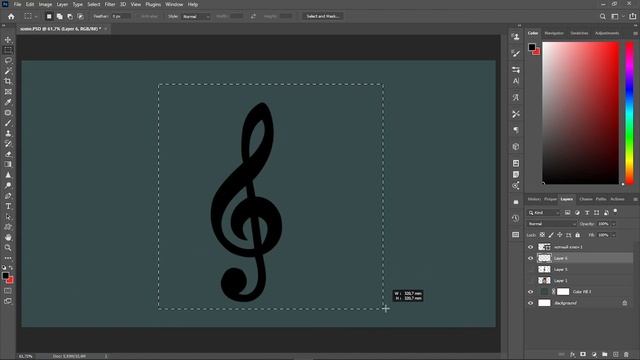Expand the Fill slider arrow

(613, 235)
